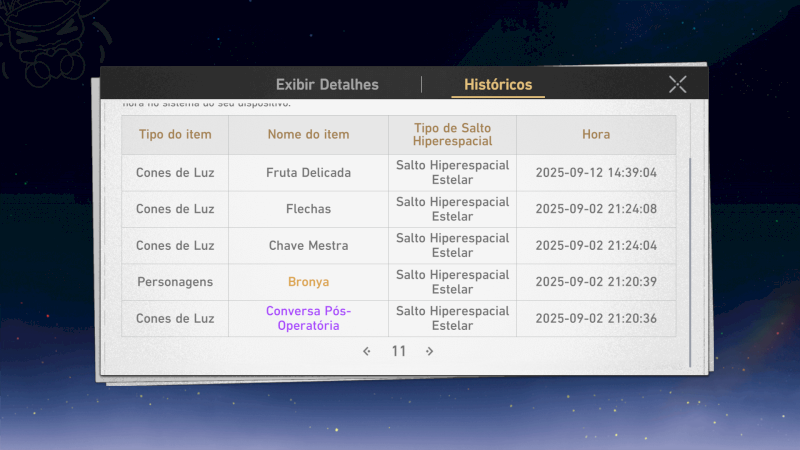The height and width of the screenshot is (450, 800).
Task: Select the Fruta Delicada item name
Action: pos(308,172)
